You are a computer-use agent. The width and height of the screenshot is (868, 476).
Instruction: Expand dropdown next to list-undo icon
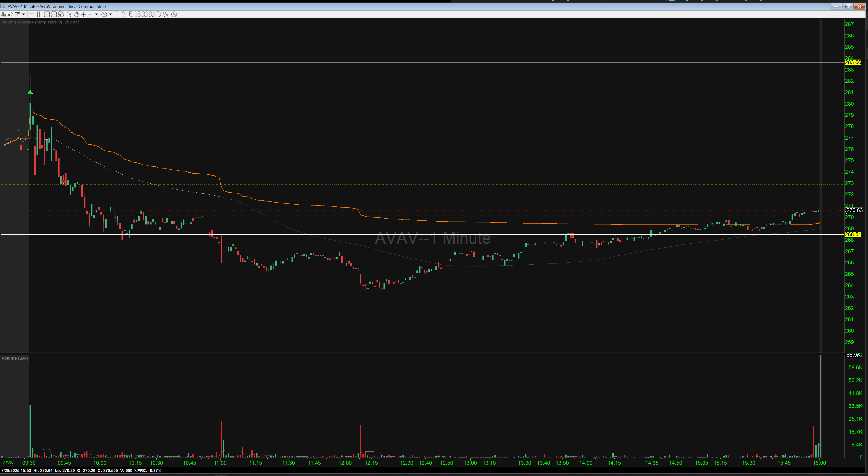pos(24,14)
